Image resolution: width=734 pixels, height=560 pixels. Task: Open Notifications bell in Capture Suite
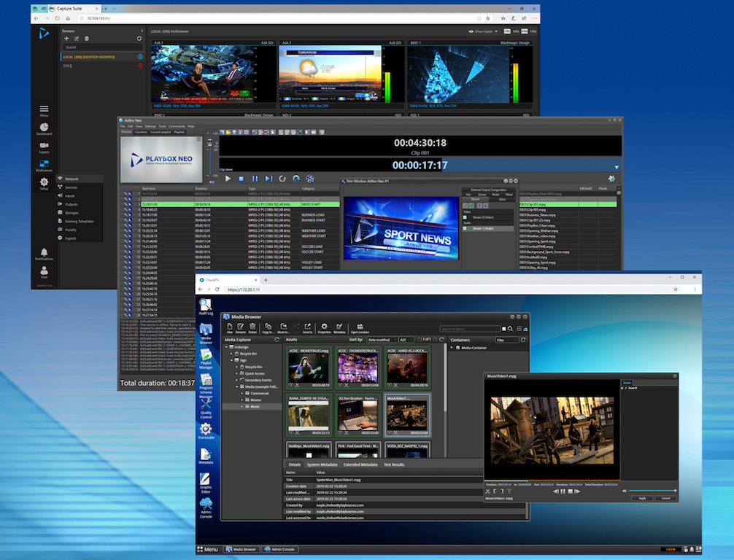pyautogui.click(x=44, y=254)
